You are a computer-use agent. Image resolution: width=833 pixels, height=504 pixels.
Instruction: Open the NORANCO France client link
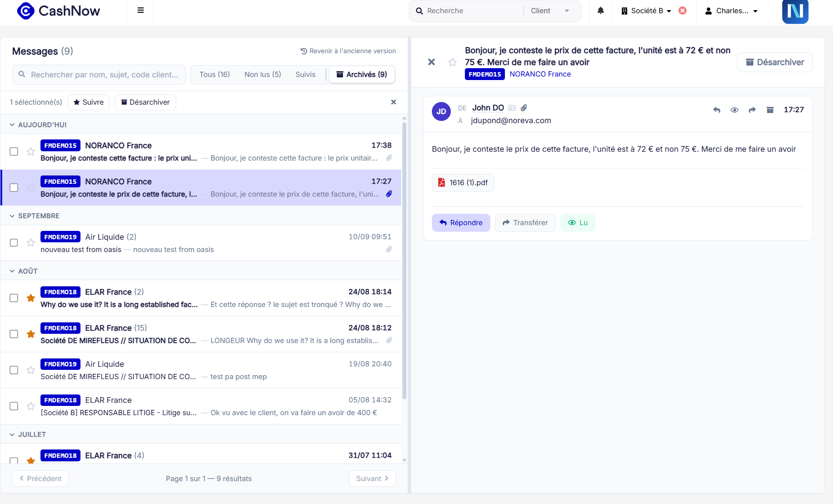tap(540, 74)
